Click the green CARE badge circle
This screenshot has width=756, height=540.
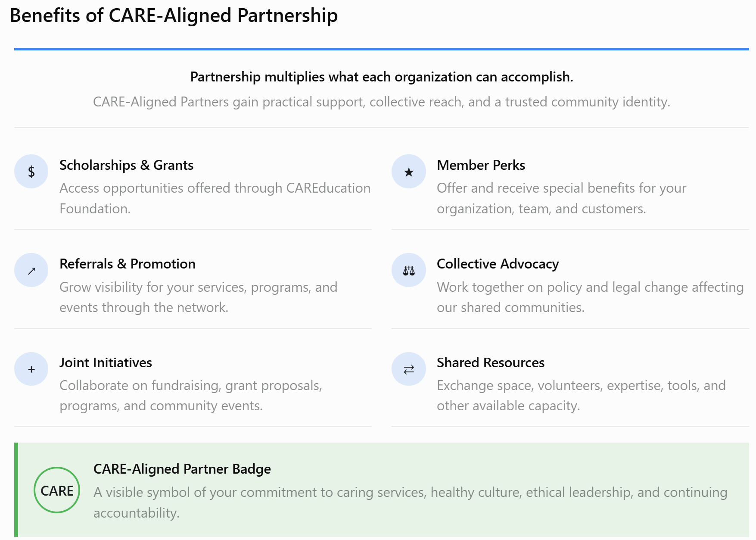pyautogui.click(x=57, y=490)
